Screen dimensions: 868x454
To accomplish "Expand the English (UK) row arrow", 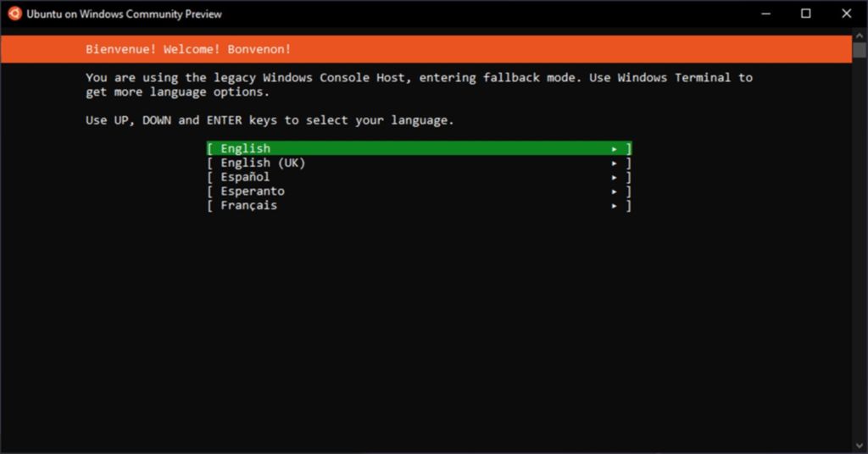I will click(x=615, y=163).
